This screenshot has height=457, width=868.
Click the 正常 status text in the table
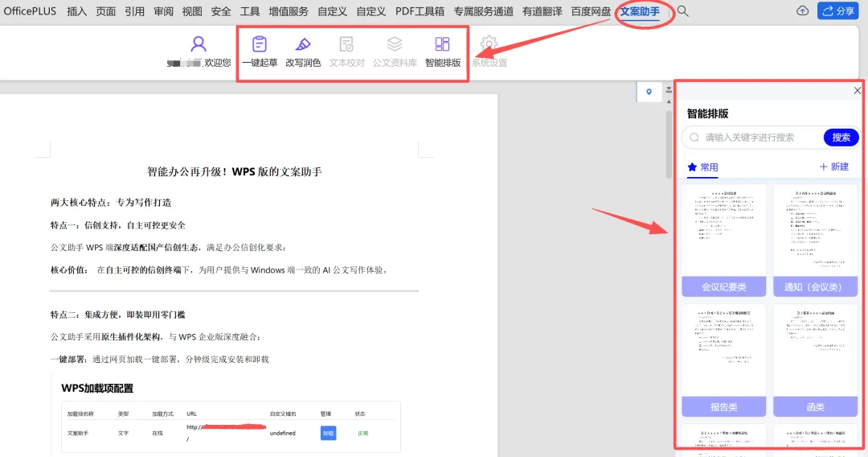click(x=362, y=433)
